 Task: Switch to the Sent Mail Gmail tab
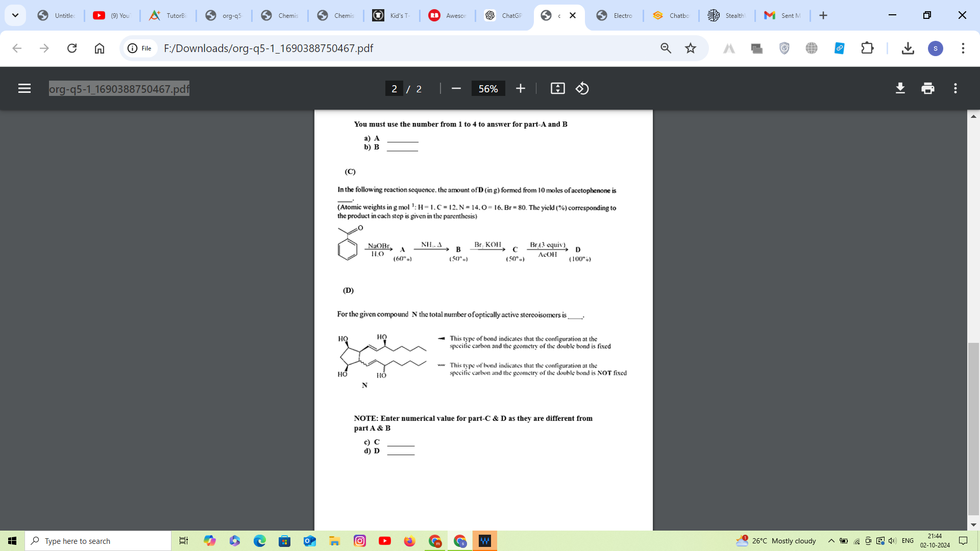tap(782, 15)
